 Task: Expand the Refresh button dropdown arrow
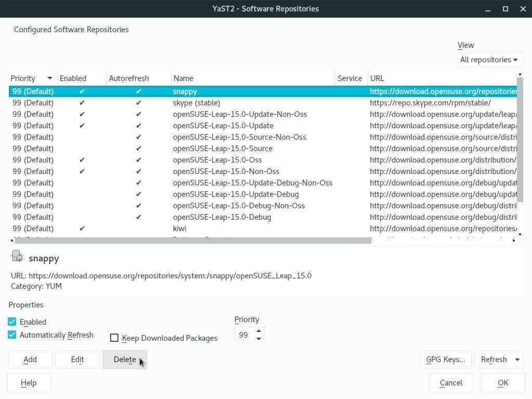pyautogui.click(x=517, y=360)
